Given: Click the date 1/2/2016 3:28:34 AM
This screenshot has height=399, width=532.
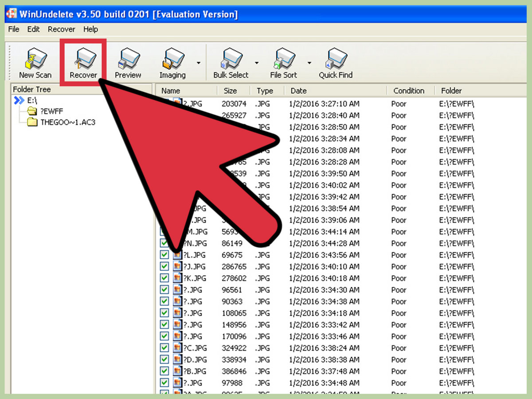Looking at the screenshot, I should point(325,138).
